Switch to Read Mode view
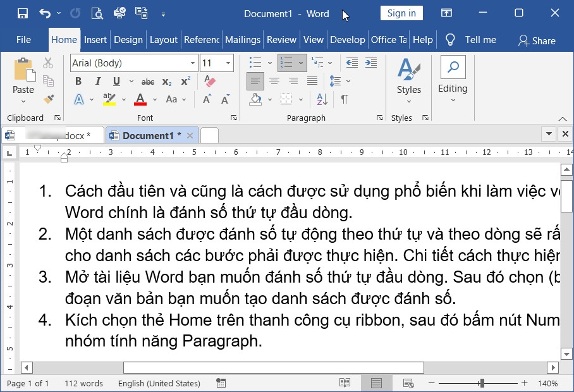The height and width of the screenshot is (392, 574). [345, 383]
